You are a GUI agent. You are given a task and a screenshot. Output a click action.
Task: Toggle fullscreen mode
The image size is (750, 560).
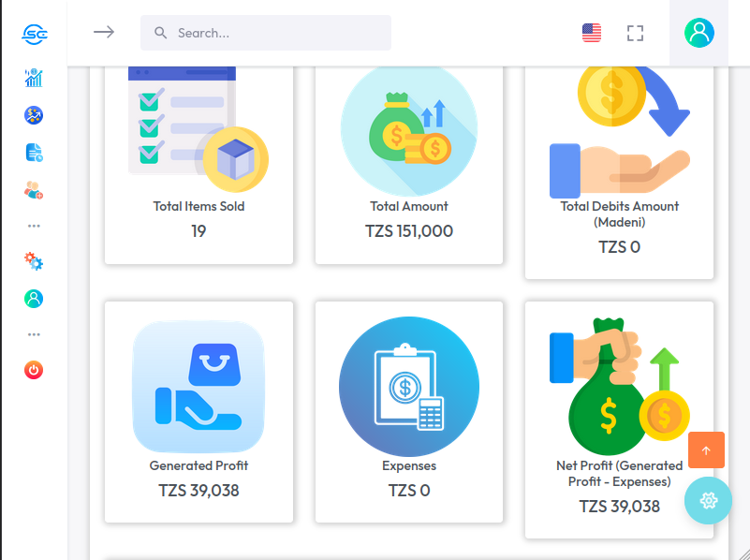(x=636, y=33)
